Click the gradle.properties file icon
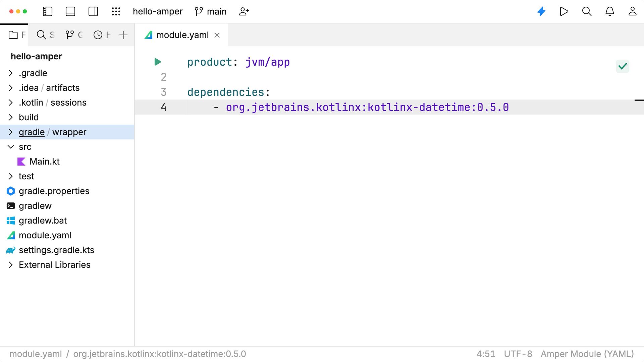This screenshot has height=362, width=644. [11, 191]
